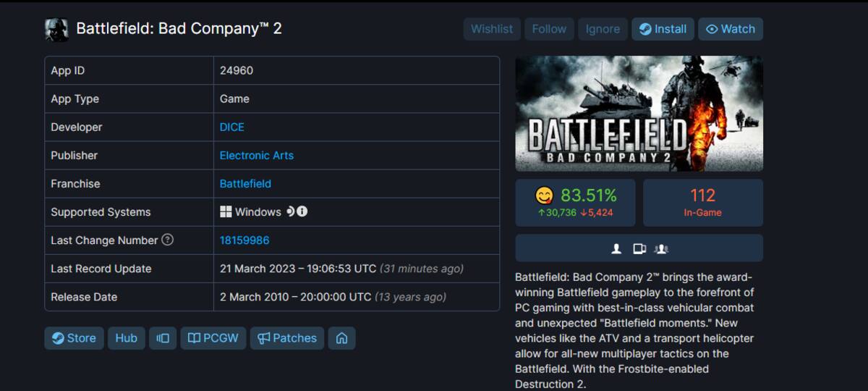Click the 'Franchise' row label

point(75,183)
